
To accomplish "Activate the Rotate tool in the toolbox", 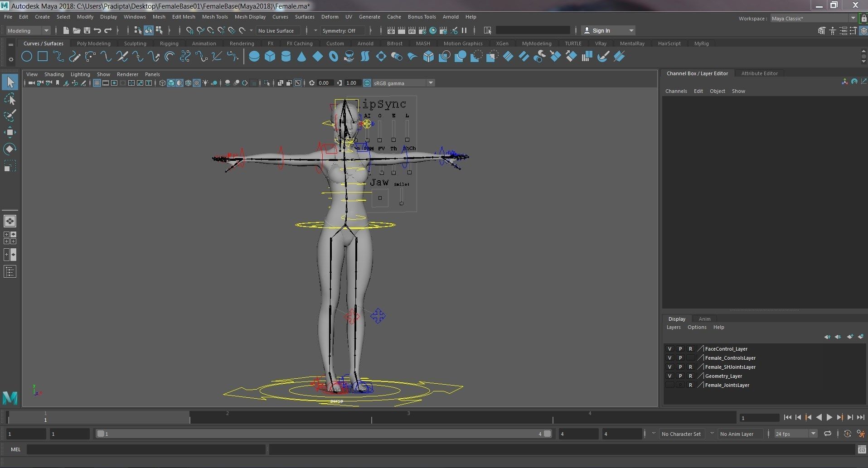I will 10,149.
